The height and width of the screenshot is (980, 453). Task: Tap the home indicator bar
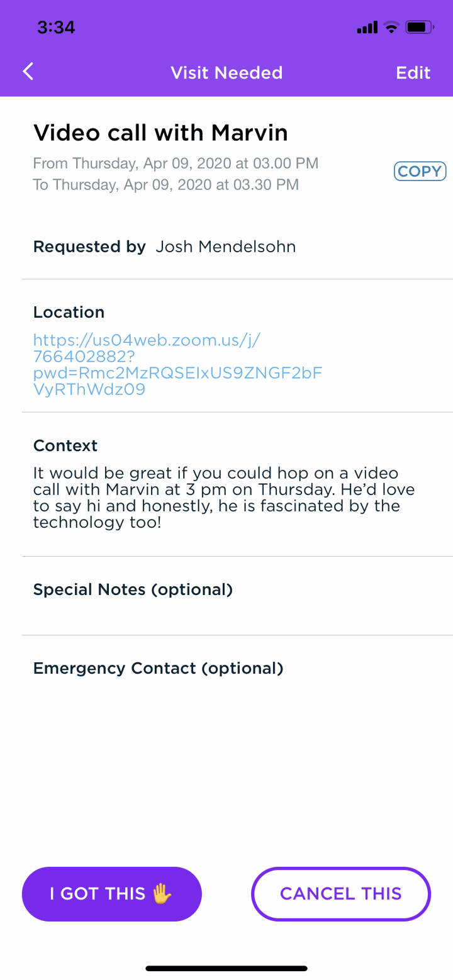pos(226,969)
